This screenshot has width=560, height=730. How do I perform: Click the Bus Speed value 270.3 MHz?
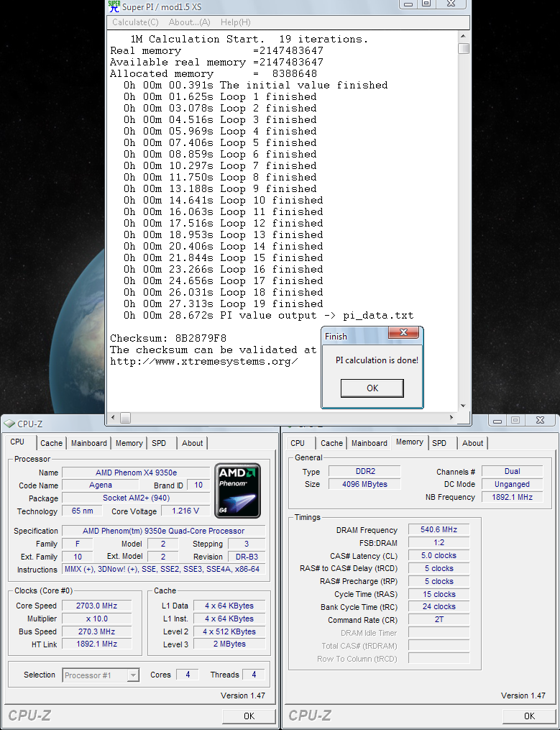(97, 631)
